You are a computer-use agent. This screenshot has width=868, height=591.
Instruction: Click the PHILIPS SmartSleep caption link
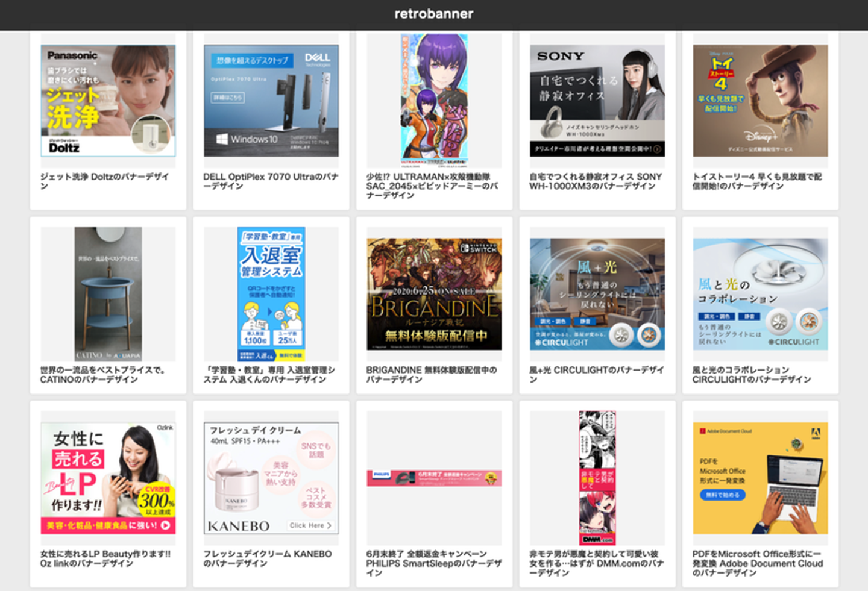point(434,563)
